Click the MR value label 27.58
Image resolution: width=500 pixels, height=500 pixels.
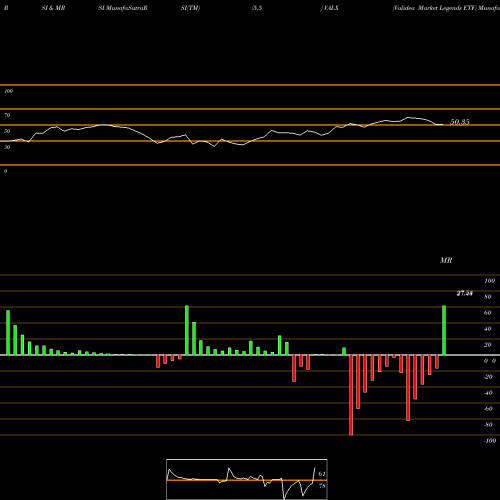pos(464,293)
